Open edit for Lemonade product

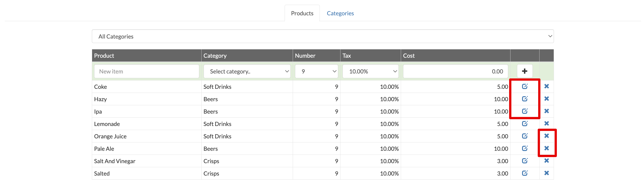[524, 124]
